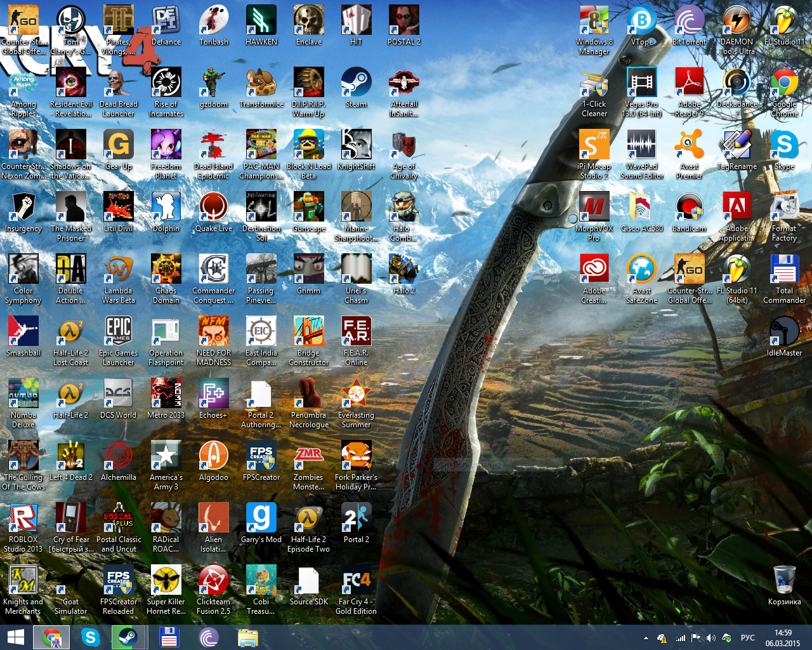Open the Quake Live shortcut
This screenshot has width=812, height=650.
point(214,212)
